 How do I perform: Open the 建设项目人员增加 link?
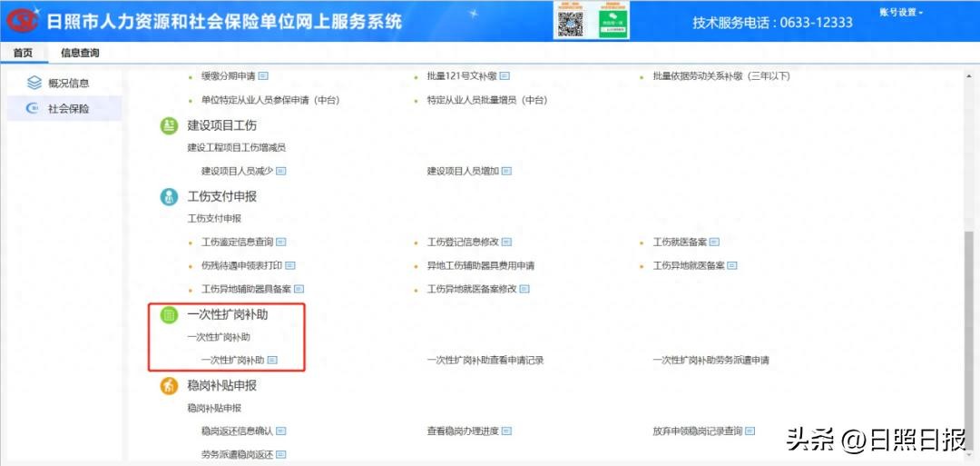pyautogui.click(x=463, y=171)
